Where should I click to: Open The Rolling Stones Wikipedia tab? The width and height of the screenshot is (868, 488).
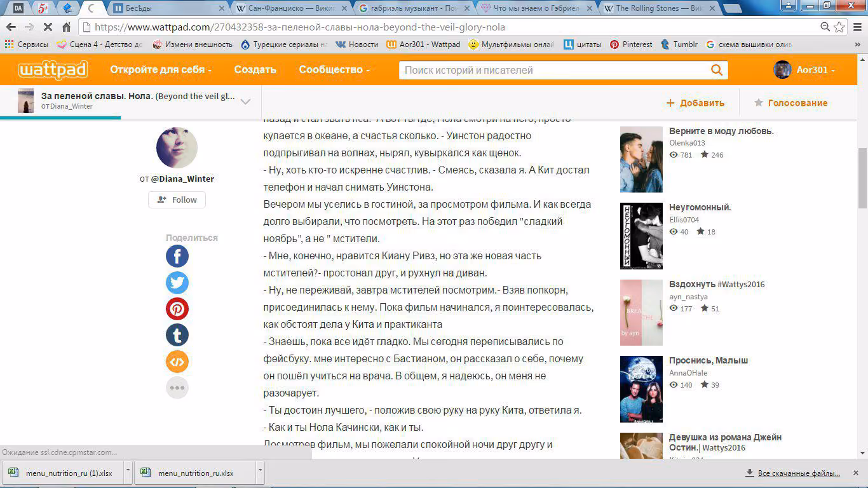pyautogui.click(x=659, y=8)
